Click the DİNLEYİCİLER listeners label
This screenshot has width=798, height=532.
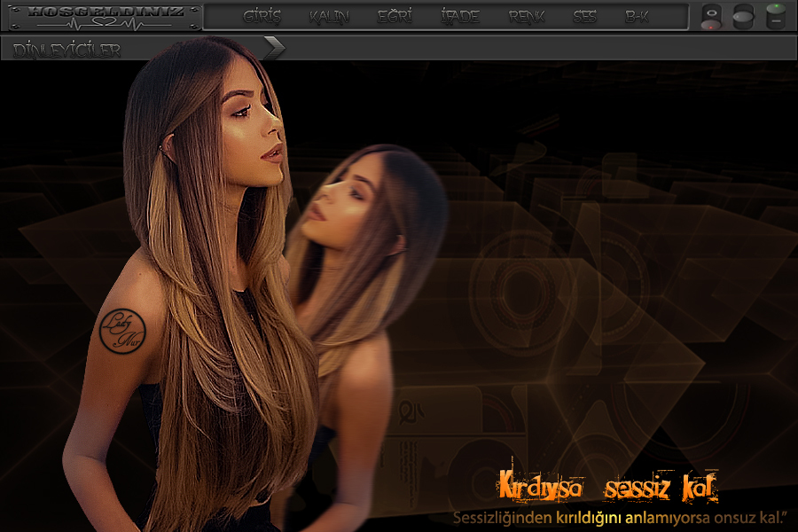[x=67, y=51]
